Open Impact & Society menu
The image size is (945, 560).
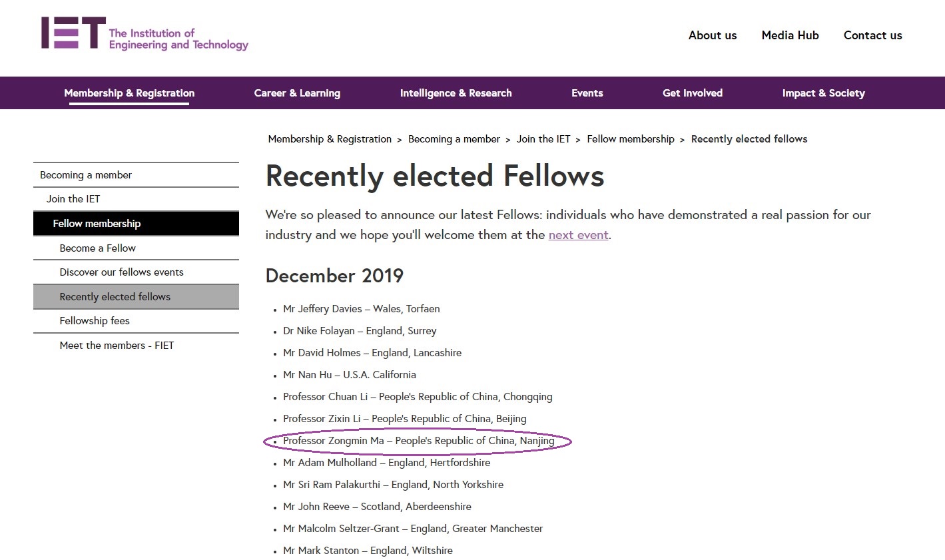point(823,93)
